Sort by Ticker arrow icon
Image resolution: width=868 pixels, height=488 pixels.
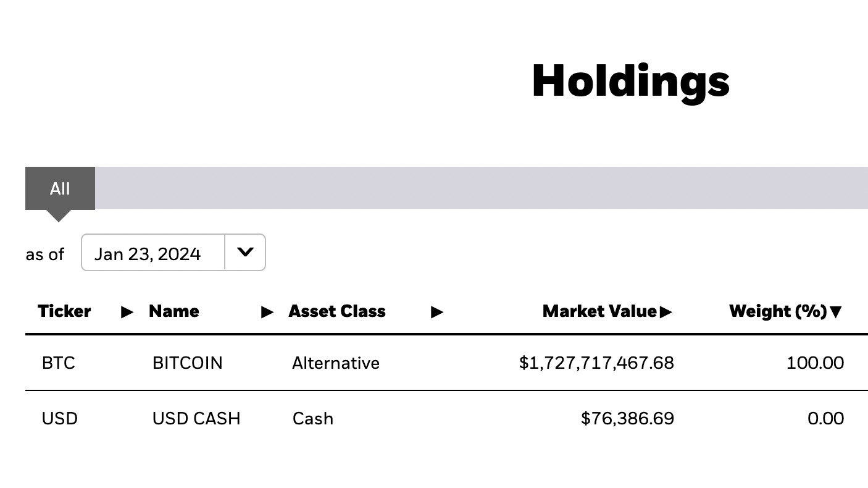point(127,312)
